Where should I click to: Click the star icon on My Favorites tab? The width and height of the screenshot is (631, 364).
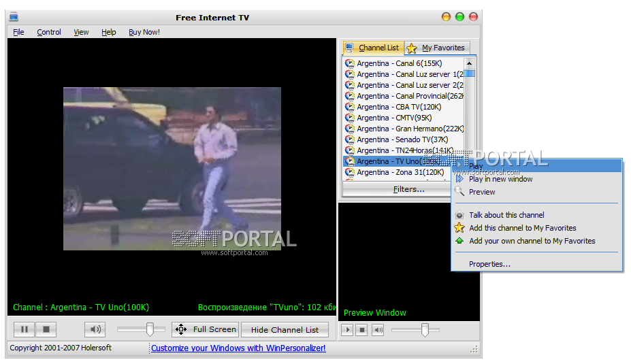coord(412,48)
